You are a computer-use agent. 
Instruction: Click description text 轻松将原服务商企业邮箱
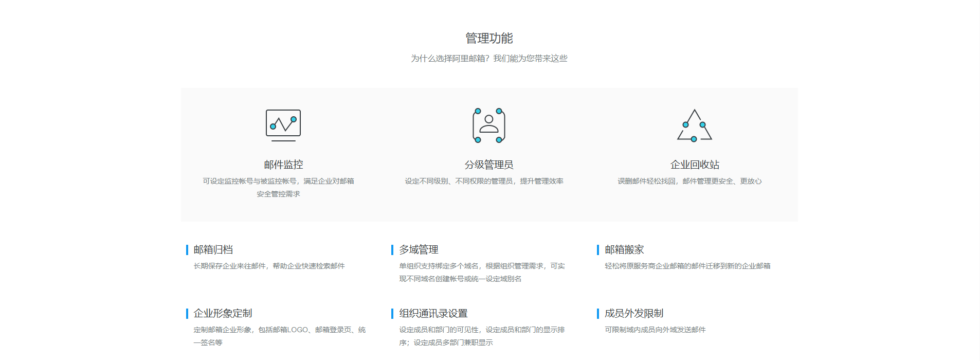coord(687,266)
